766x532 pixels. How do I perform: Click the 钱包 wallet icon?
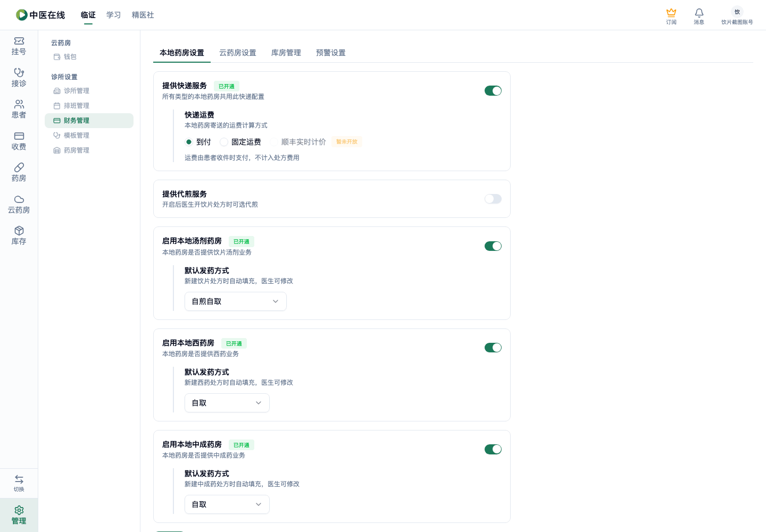tap(57, 57)
